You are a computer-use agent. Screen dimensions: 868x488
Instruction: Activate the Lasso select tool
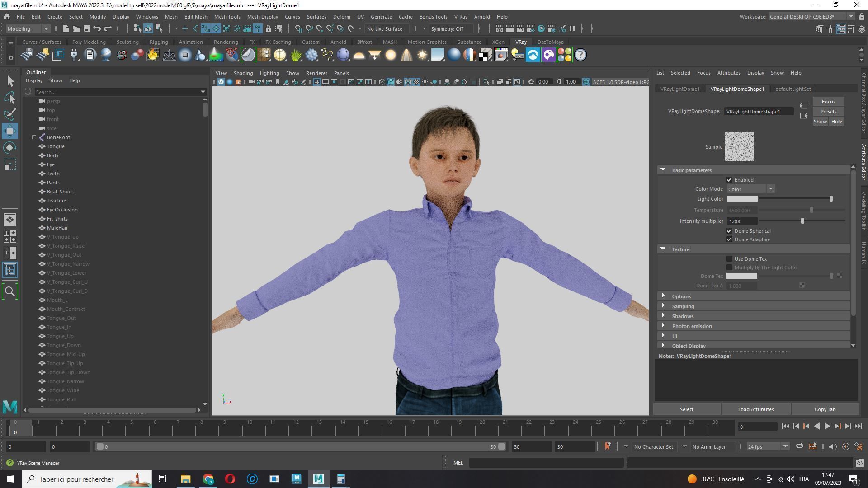[x=10, y=98]
